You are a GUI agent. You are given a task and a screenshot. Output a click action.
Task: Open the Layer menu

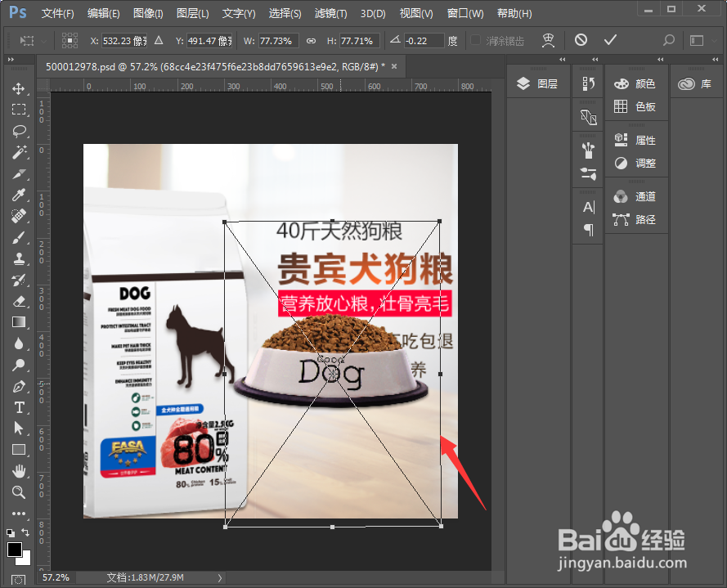[x=192, y=13]
